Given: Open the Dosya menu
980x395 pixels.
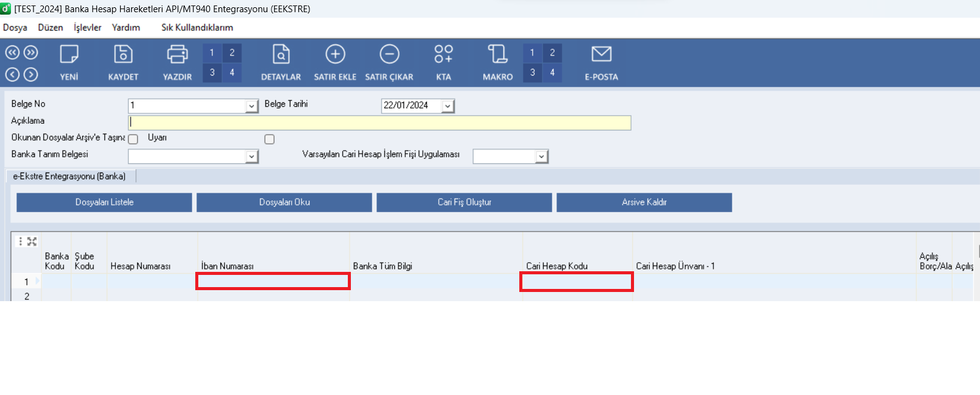Looking at the screenshot, I should coord(15,27).
